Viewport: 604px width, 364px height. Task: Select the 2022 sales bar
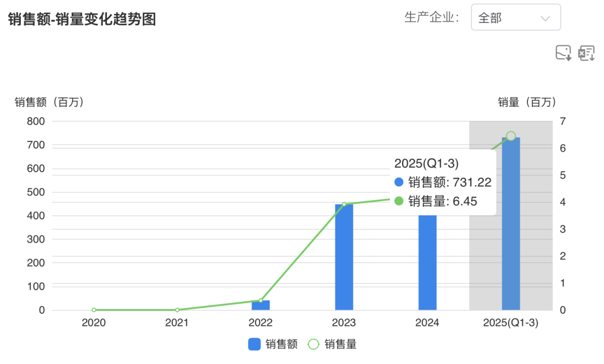pos(261,305)
